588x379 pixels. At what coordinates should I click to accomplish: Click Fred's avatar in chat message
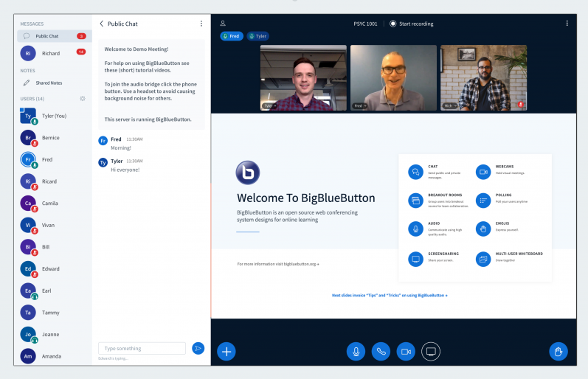click(x=103, y=141)
